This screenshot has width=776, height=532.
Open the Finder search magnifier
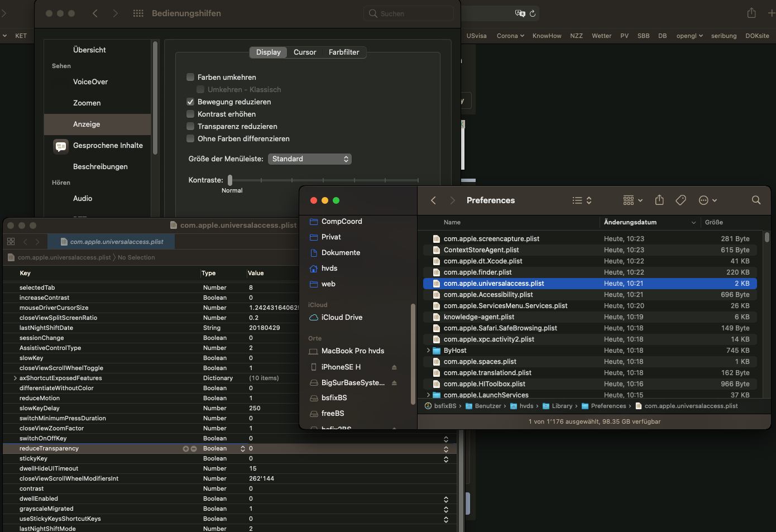pos(756,200)
